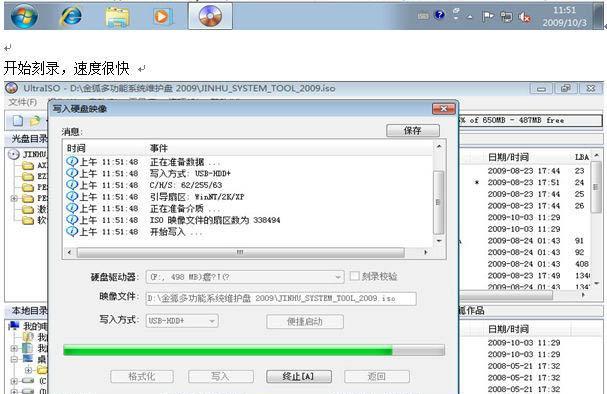Click the upper file list vertical scrollbar
The image size is (607, 394).
pyautogui.click(x=596, y=219)
